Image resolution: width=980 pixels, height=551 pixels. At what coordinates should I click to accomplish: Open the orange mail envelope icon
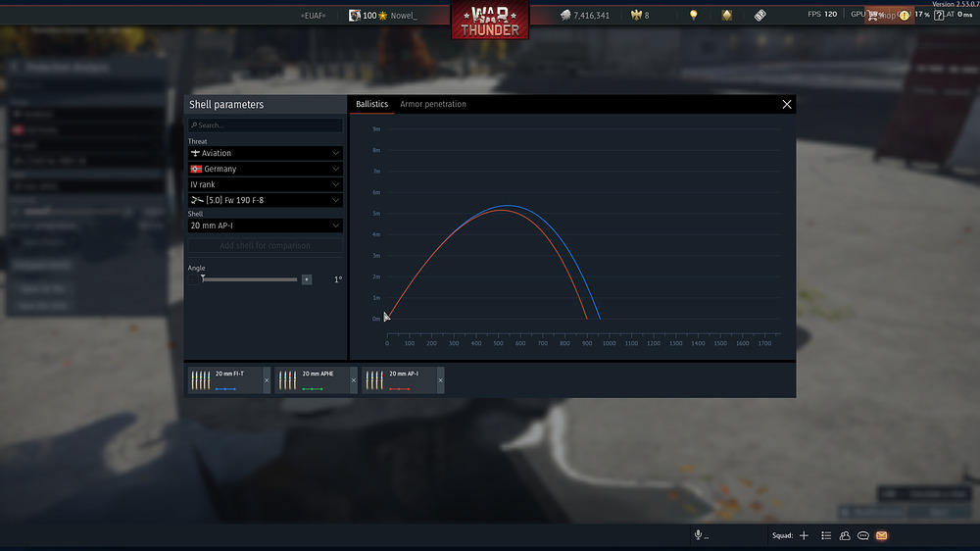click(x=882, y=535)
